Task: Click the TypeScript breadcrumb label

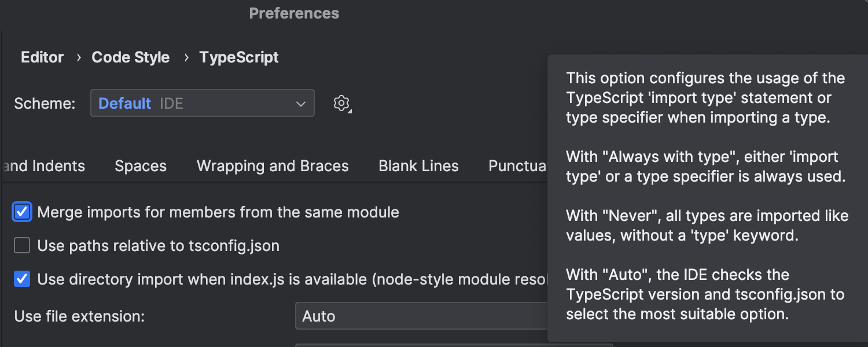Action: point(238,57)
